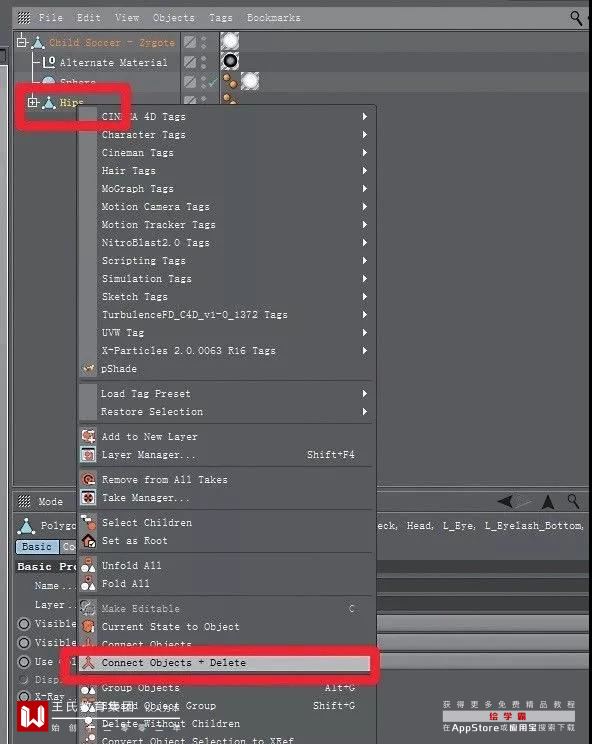Click the Unfold All icon

(x=88, y=565)
